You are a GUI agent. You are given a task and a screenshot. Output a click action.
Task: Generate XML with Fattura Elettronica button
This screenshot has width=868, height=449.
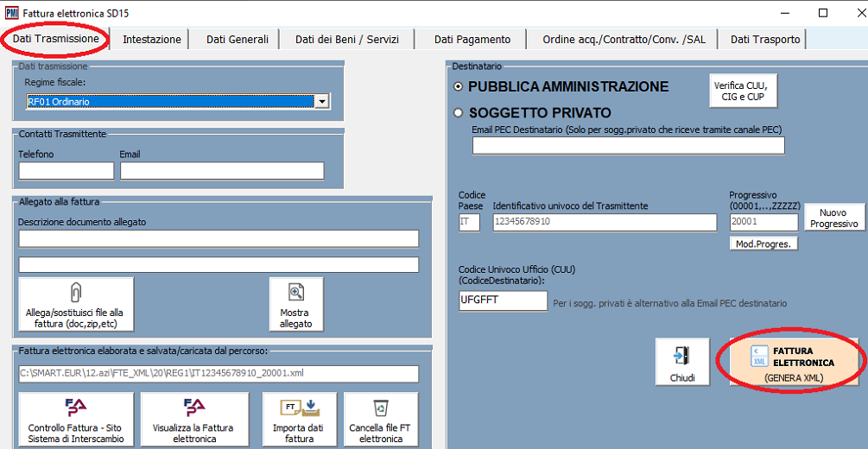[x=789, y=364]
